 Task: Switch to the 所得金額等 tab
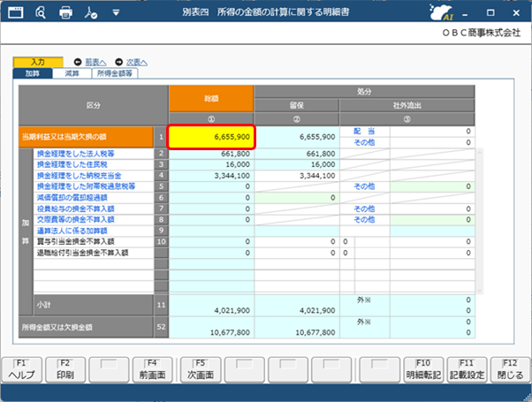(115, 73)
